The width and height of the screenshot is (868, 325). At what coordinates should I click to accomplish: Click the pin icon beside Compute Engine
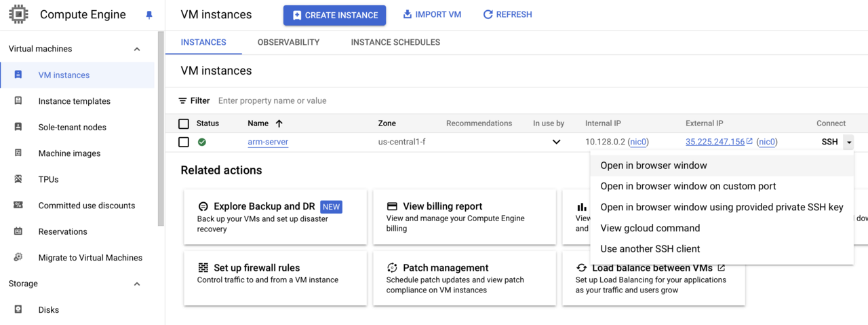pos(149,15)
